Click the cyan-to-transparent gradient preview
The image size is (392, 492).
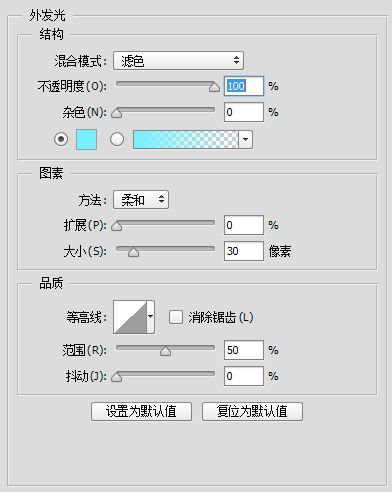(x=186, y=139)
